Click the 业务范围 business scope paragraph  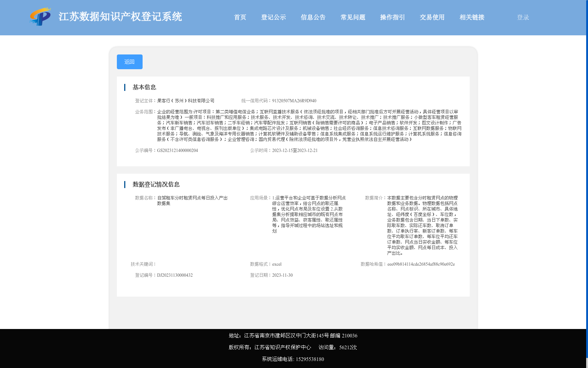click(309, 125)
